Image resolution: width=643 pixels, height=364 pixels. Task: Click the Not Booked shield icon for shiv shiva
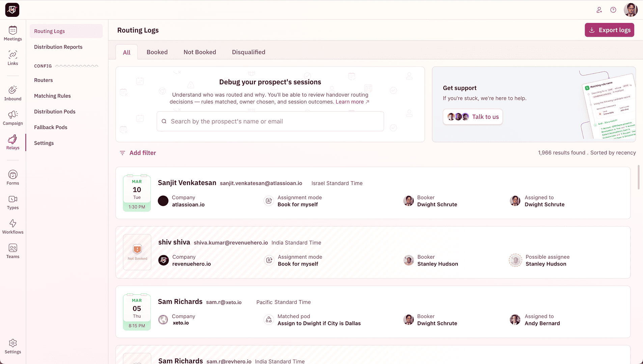137,249
